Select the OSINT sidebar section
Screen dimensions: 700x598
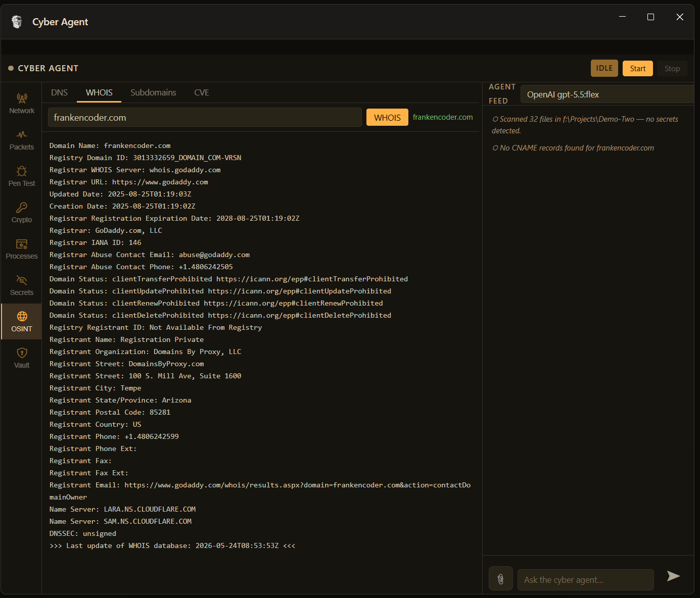click(22, 322)
